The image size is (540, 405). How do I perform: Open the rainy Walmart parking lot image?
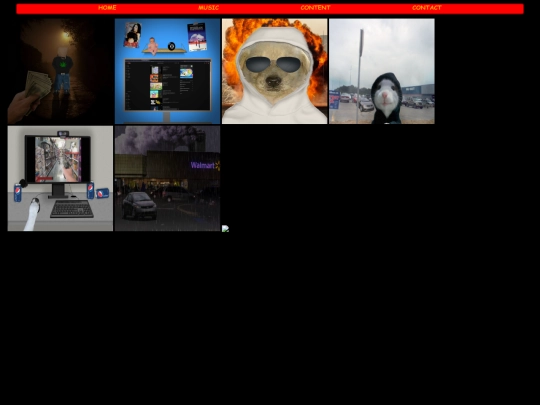167,178
